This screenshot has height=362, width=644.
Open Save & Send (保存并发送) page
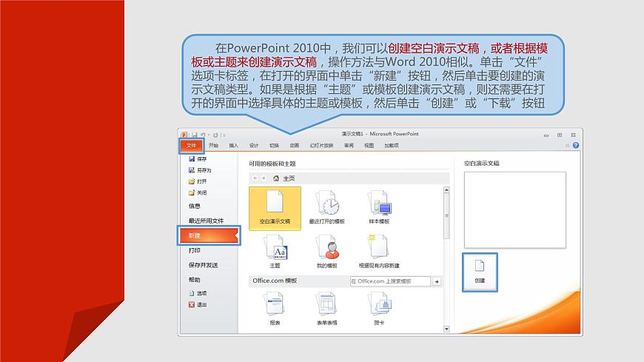click(203, 266)
